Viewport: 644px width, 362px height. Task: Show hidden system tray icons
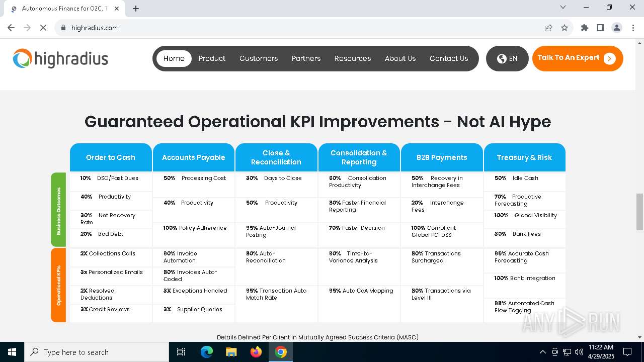542,352
